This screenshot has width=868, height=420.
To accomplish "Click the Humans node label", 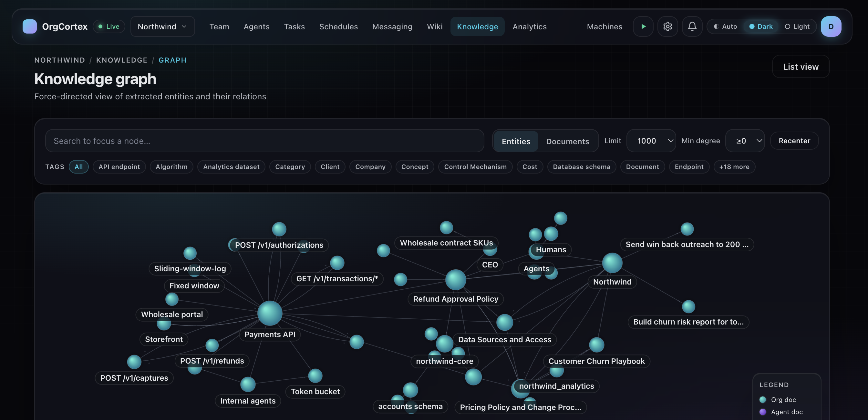I will 551,249.
